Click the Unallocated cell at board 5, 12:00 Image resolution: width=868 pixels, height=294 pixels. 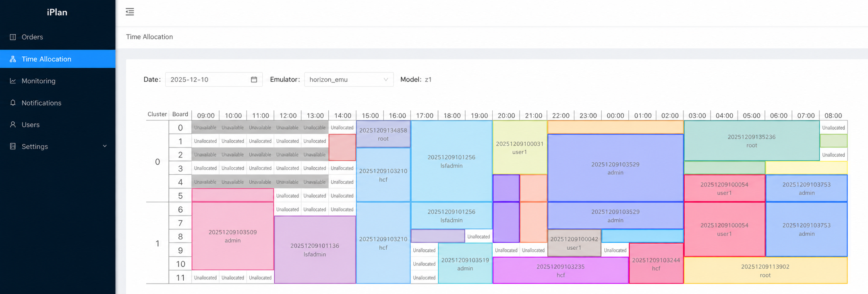pos(288,195)
